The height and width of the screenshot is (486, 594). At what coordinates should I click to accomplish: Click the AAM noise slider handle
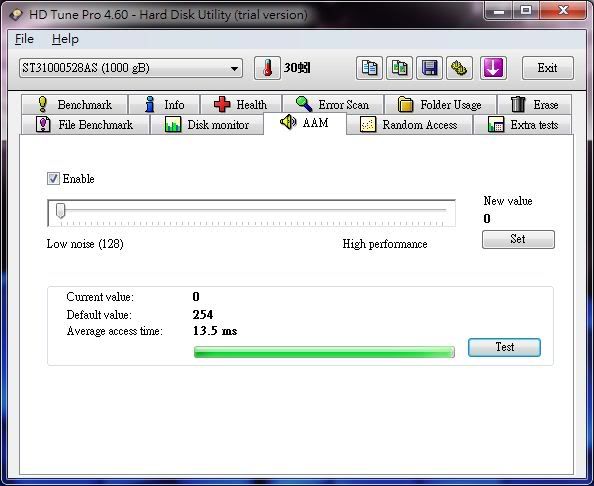[x=61, y=211]
